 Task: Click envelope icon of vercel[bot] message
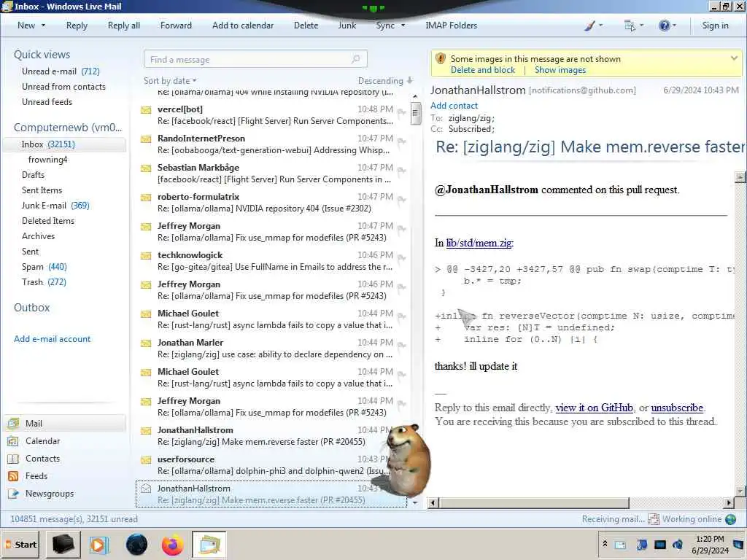146,111
